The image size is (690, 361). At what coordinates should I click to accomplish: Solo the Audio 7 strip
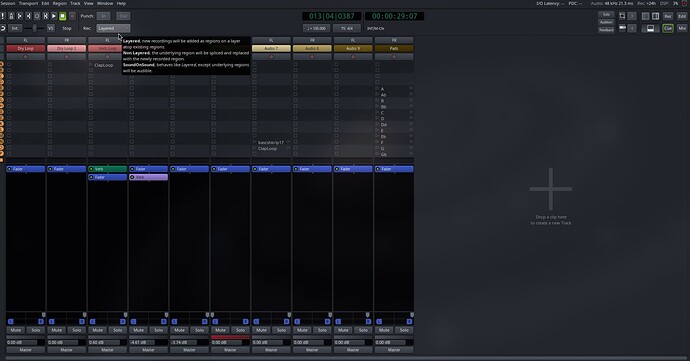tap(281, 330)
